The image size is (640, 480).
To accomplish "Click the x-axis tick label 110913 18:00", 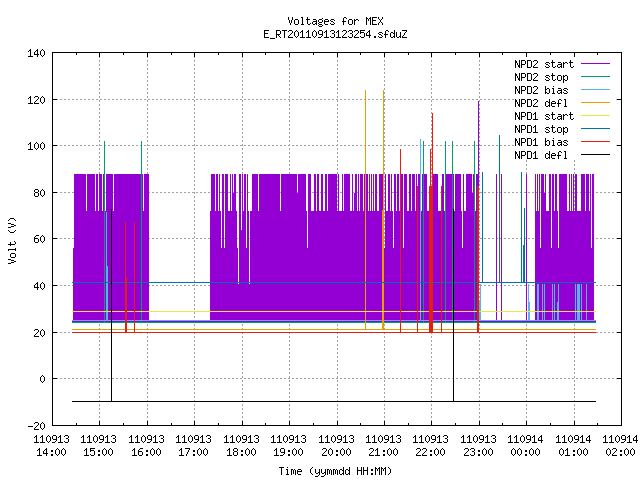I will (x=241, y=446).
